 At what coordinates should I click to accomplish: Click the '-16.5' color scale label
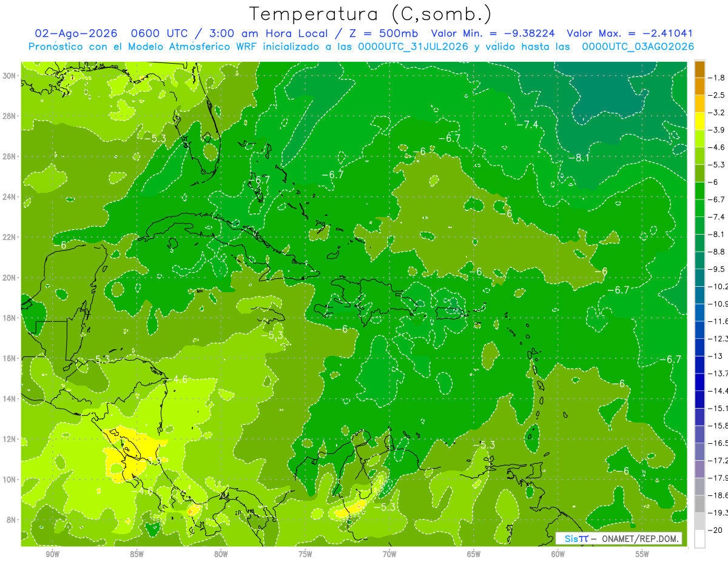(717, 443)
